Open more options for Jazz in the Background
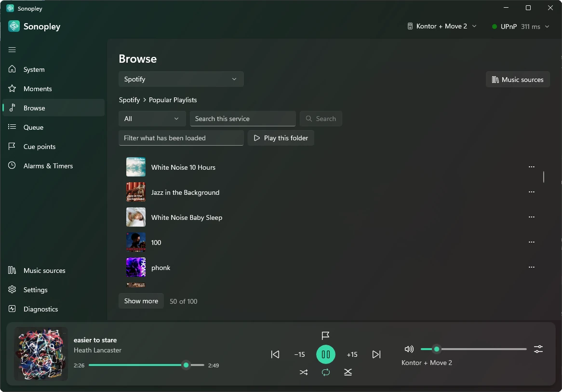This screenshot has height=392, width=562. tap(532, 192)
